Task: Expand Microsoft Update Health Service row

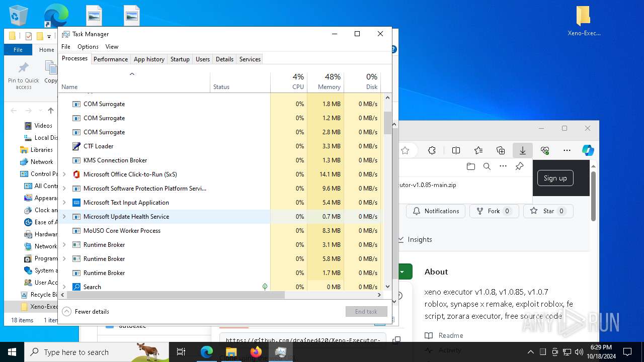Action: click(64, 217)
